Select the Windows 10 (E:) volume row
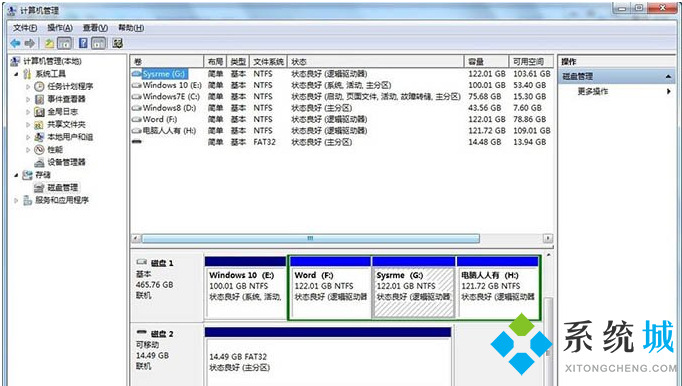Viewport: 682px width, 386px height. click(x=342, y=85)
